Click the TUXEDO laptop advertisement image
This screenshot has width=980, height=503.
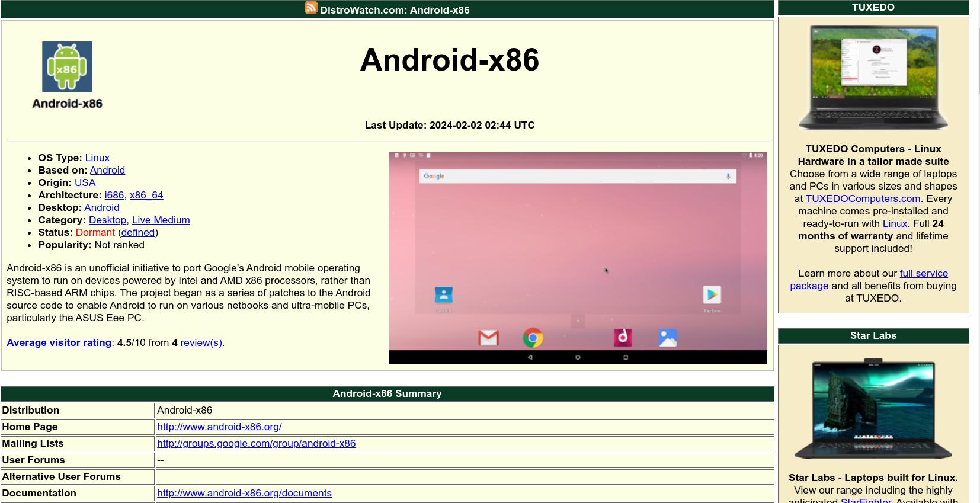873,78
